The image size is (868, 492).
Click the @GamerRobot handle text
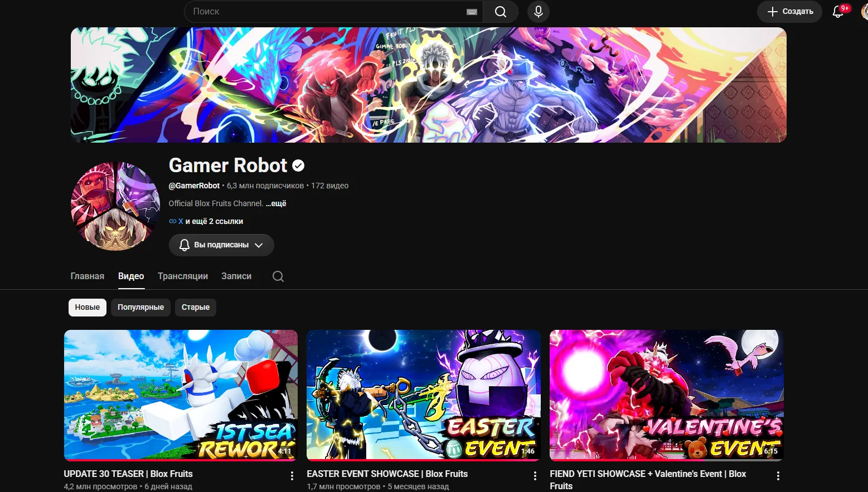coord(194,186)
